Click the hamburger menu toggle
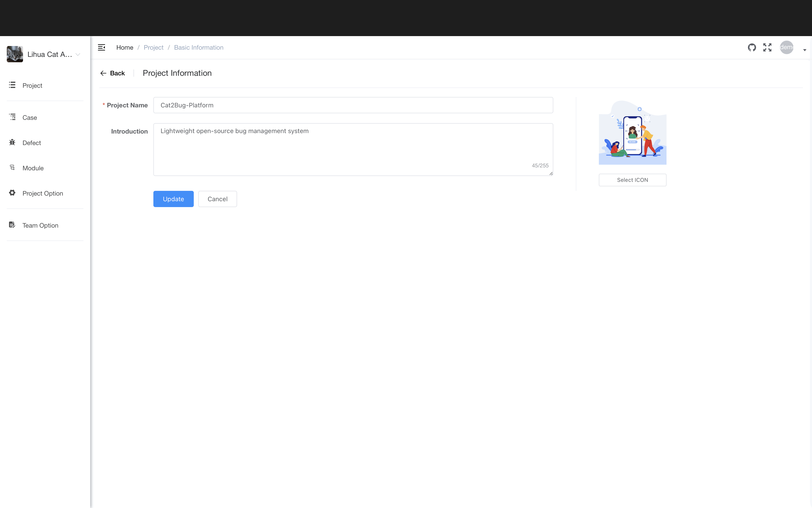Screen dimensions: 812x508 [102, 47]
